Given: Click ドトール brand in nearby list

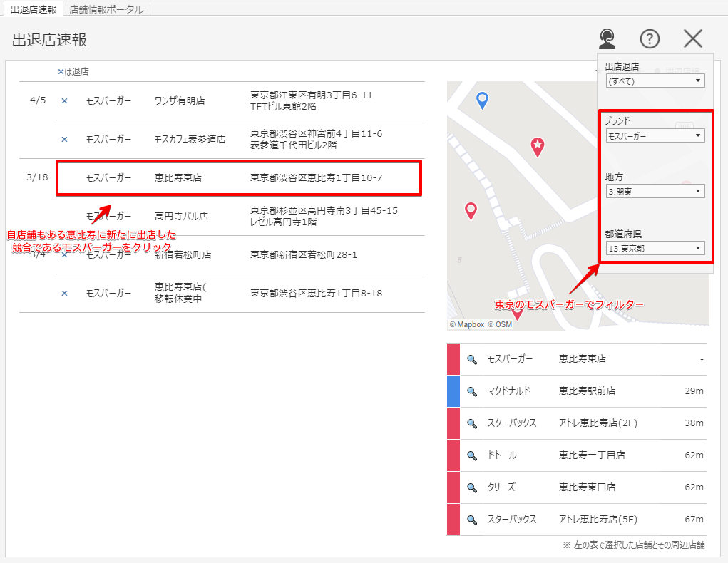Looking at the screenshot, I should coord(502,455).
